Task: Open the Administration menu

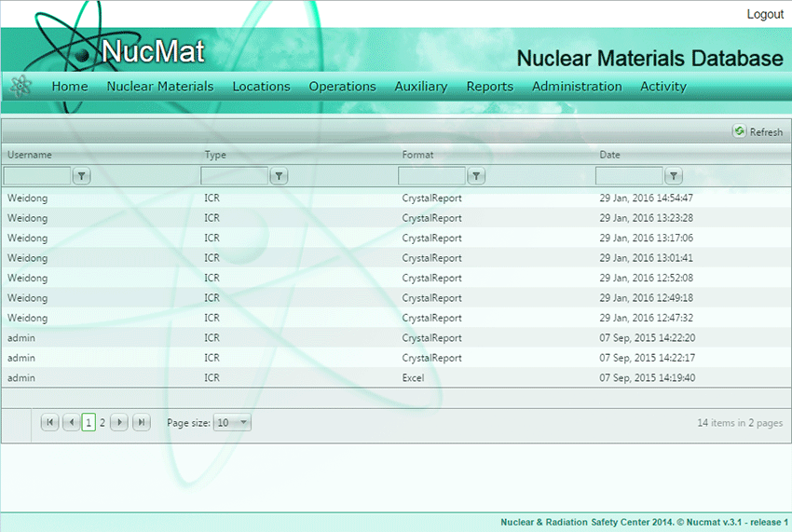Action: click(577, 87)
